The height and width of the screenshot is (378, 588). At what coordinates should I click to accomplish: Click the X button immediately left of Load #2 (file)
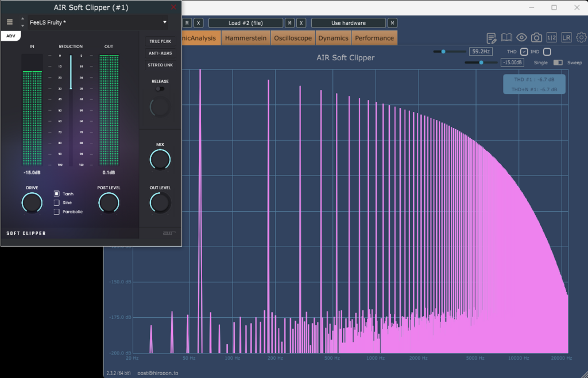coord(198,23)
